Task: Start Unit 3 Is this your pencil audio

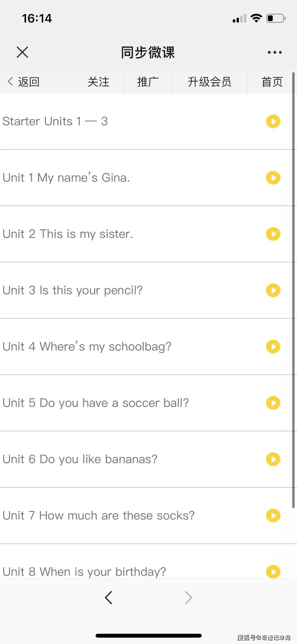Action: pos(273,290)
